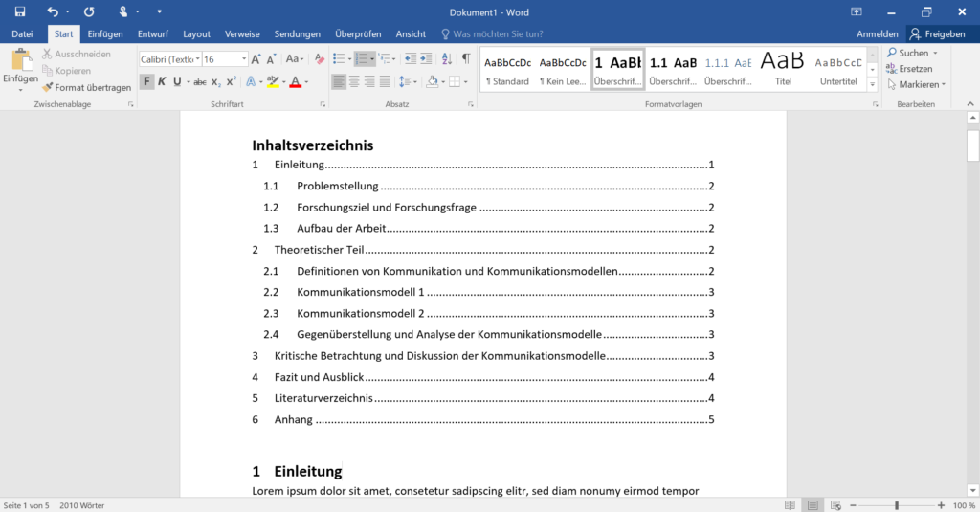Switch to the Layout tab

(196, 33)
